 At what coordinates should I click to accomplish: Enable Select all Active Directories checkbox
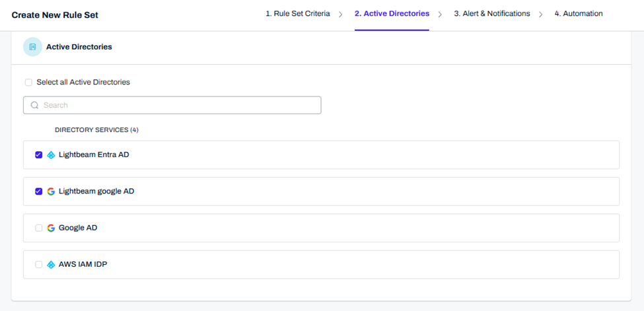[x=28, y=83]
